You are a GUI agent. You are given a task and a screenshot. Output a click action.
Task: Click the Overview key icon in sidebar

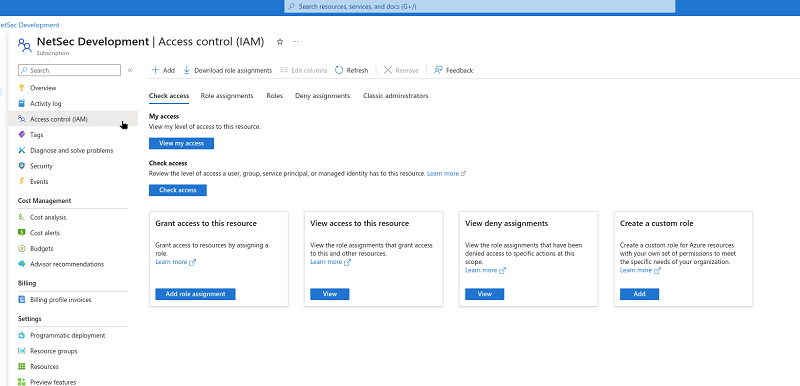(x=21, y=88)
